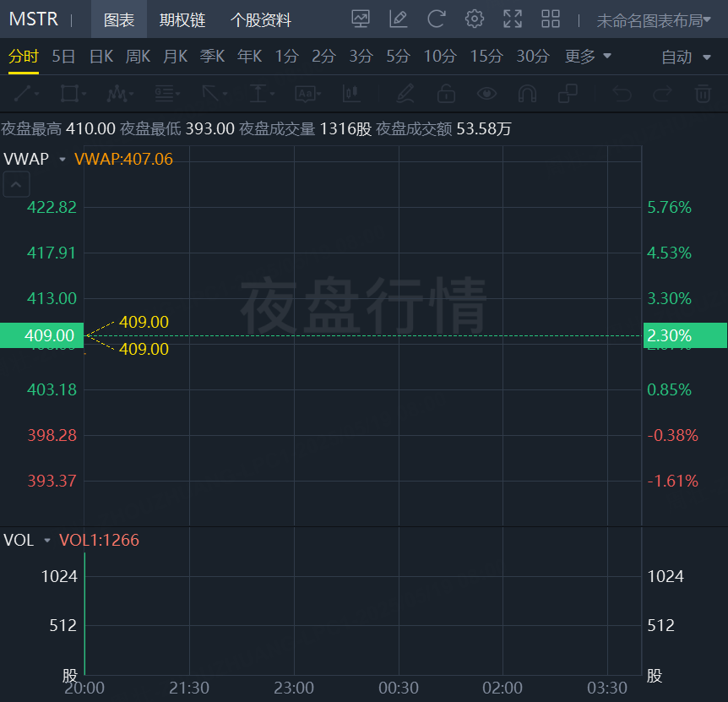Select the 日K timeframe
This screenshot has height=702, width=728.
pos(101,57)
